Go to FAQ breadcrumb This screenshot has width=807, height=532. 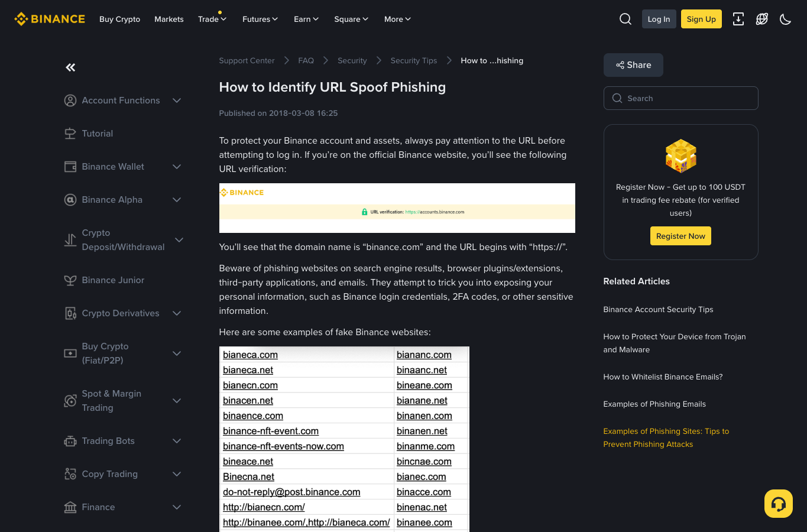tap(306, 60)
